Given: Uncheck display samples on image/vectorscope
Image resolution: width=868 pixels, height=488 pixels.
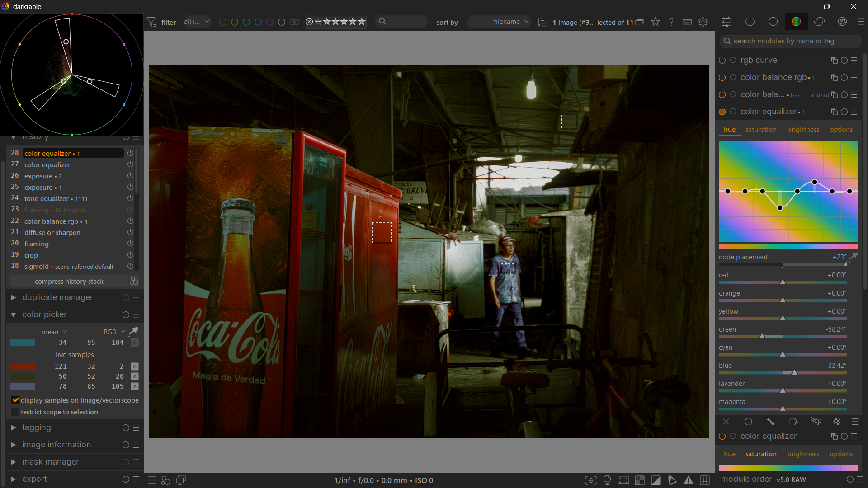Looking at the screenshot, I should point(15,400).
